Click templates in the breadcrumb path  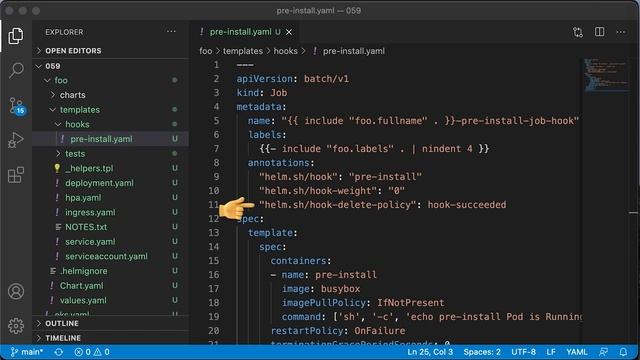coord(242,51)
